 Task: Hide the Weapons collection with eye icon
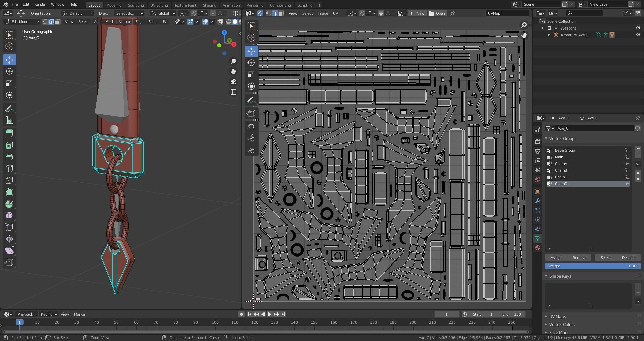coord(638,28)
